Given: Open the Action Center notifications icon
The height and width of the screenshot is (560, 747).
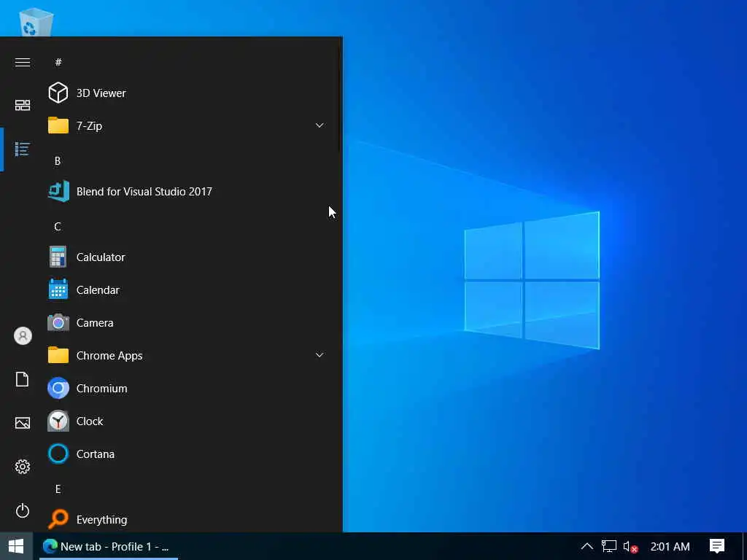Looking at the screenshot, I should (x=716, y=546).
